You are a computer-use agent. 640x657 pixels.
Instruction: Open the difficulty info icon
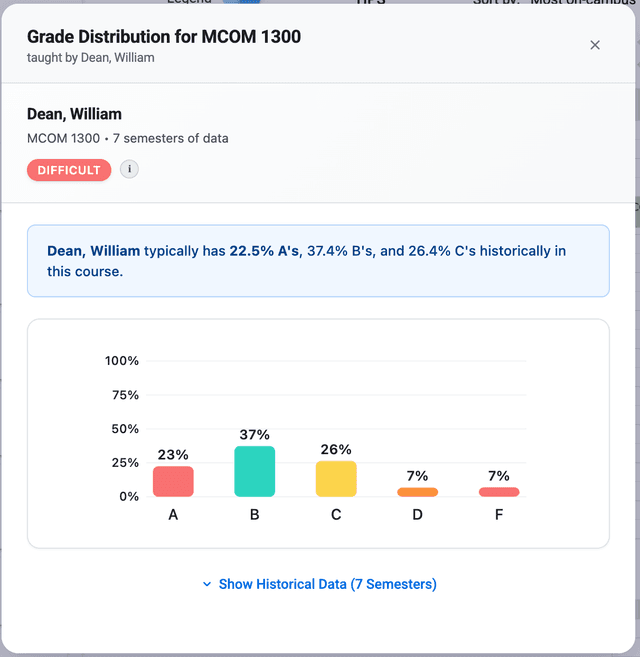coord(130,169)
